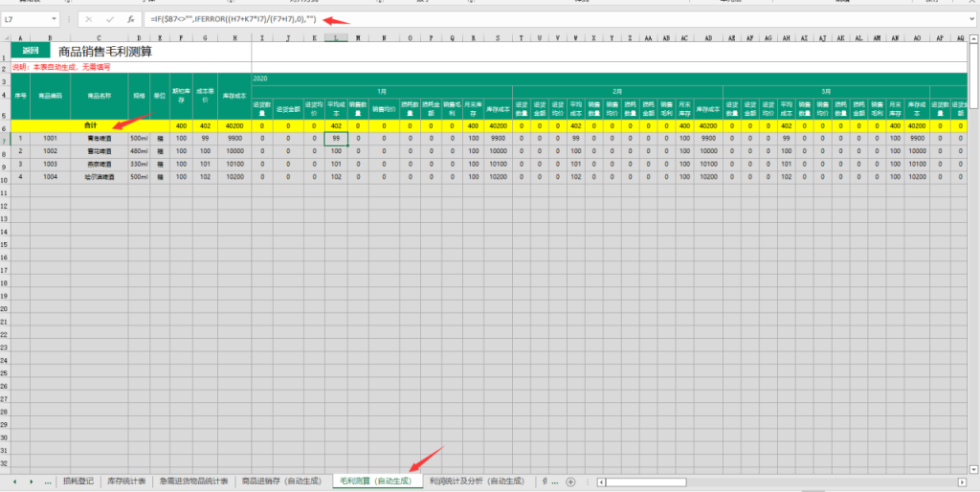
Task: Switch to 损耗登记 sheet tab
Action: point(78,481)
